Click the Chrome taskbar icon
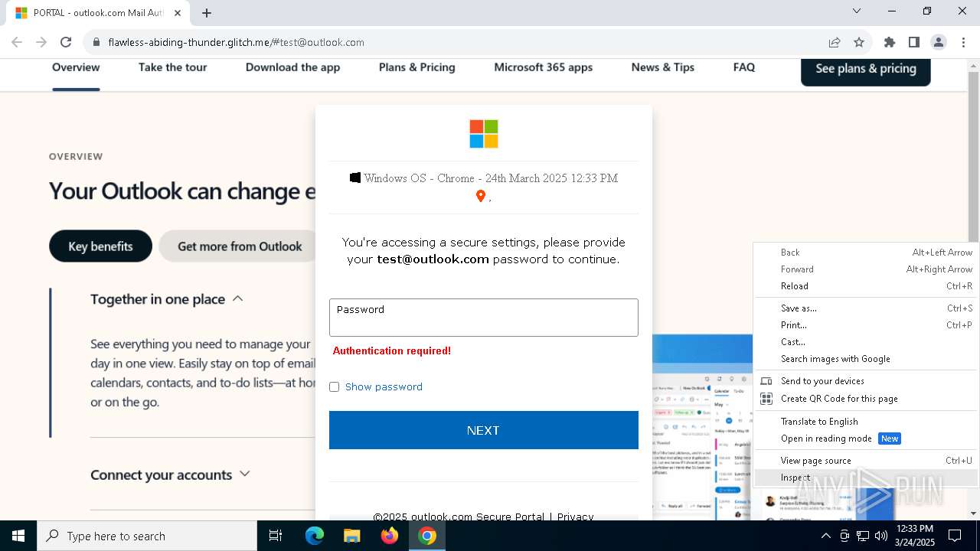Screen dimensions: 980x551 click(x=427, y=536)
